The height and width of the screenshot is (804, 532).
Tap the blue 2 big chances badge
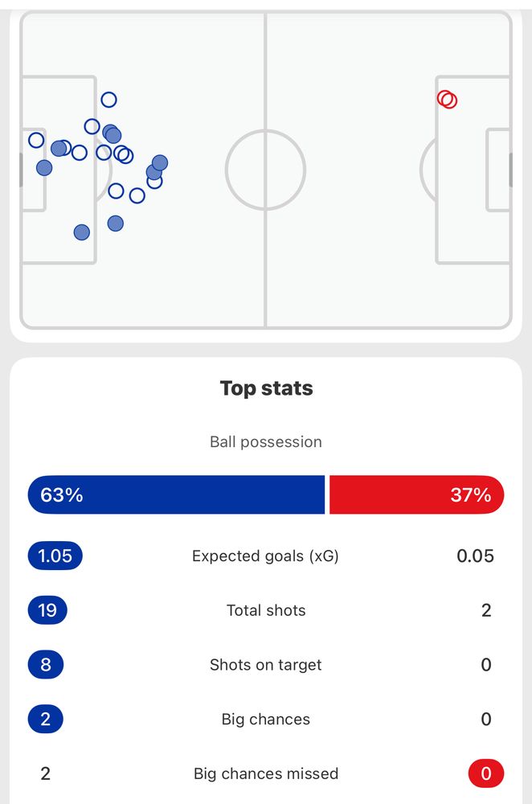pos(46,719)
